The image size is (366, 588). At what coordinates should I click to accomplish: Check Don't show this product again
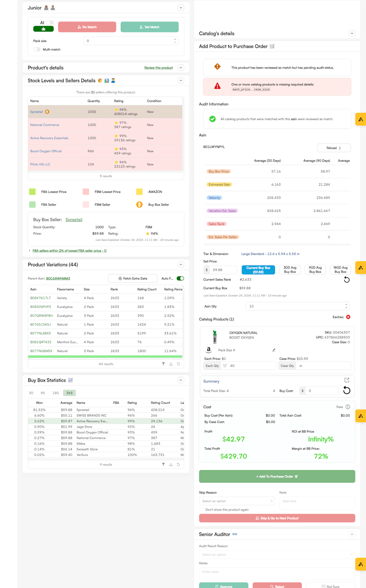[x=202, y=509]
